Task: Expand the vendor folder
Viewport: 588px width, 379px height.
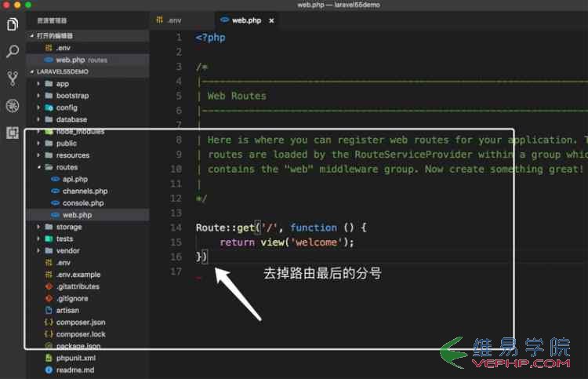Action: [38, 250]
